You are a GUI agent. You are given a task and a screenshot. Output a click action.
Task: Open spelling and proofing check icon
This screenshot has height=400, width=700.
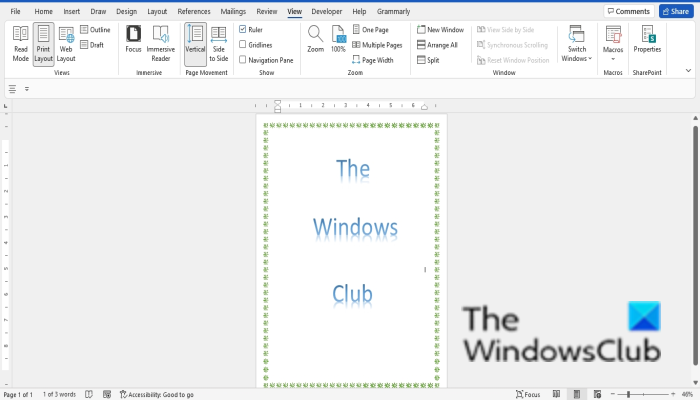coord(89,394)
